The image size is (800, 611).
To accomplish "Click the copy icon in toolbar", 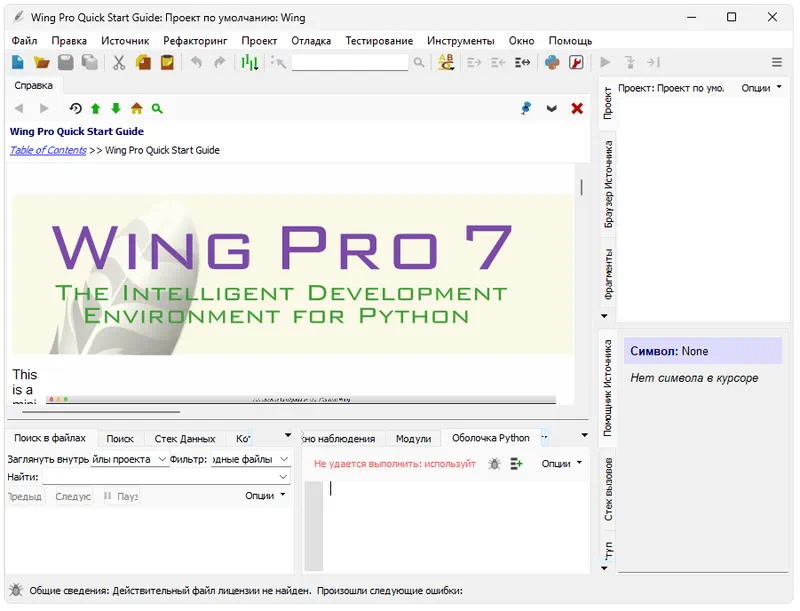I will point(143,62).
